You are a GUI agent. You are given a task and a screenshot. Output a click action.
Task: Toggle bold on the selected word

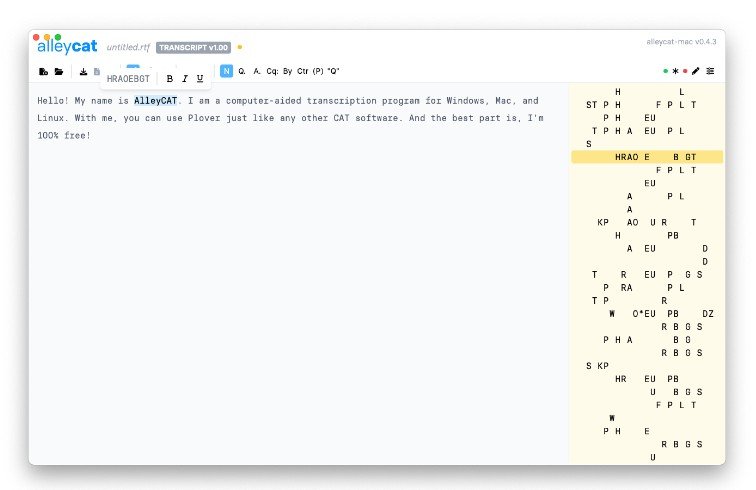(170, 79)
